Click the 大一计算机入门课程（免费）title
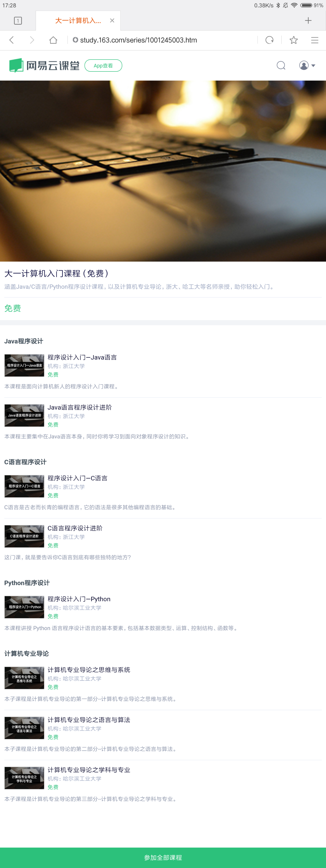The image size is (326, 868). pos(57,273)
